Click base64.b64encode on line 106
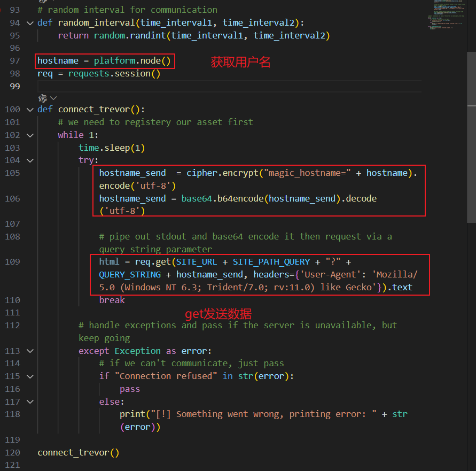 223,198
